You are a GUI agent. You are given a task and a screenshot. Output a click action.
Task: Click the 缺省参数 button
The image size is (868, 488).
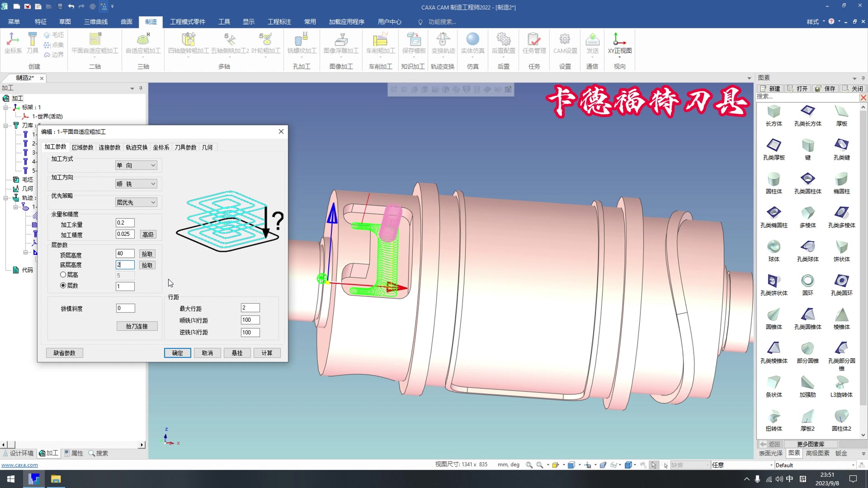pos(64,353)
